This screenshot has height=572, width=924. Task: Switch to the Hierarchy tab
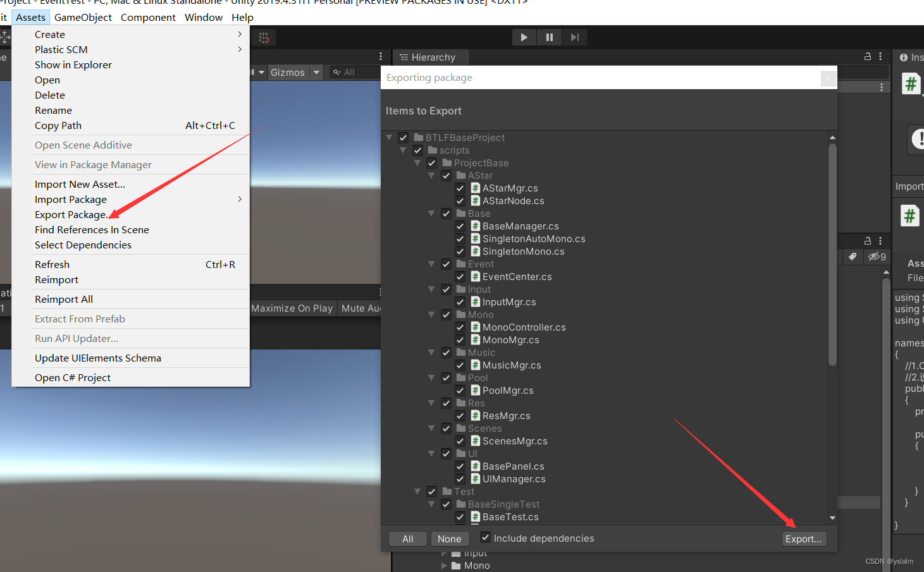point(431,58)
